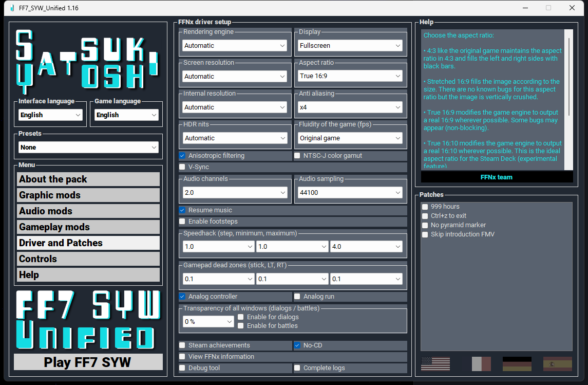
Task: Click the United States flag icon
Action: tap(435, 363)
